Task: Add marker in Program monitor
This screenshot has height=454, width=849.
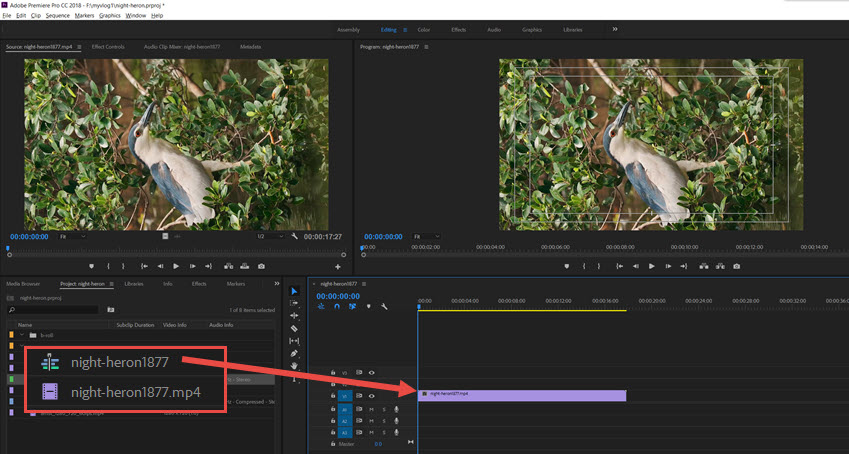Action: pos(567,267)
